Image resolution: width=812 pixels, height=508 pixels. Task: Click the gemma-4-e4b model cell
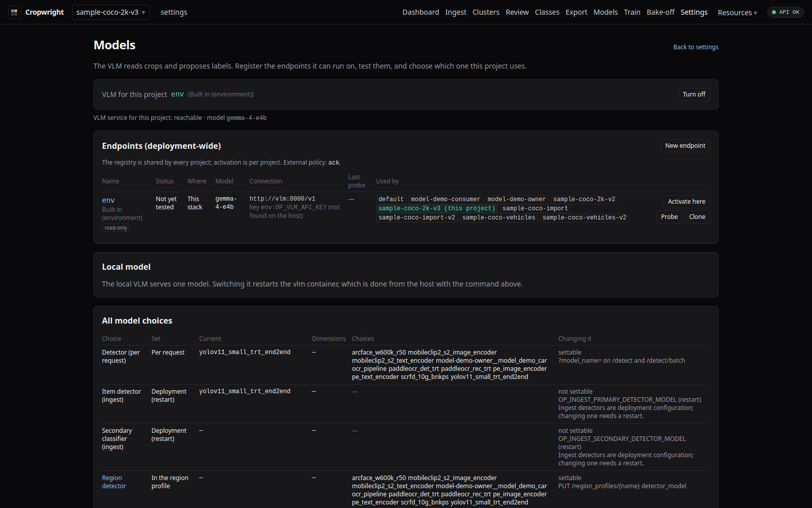pyautogui.click(x=226, y=203)
